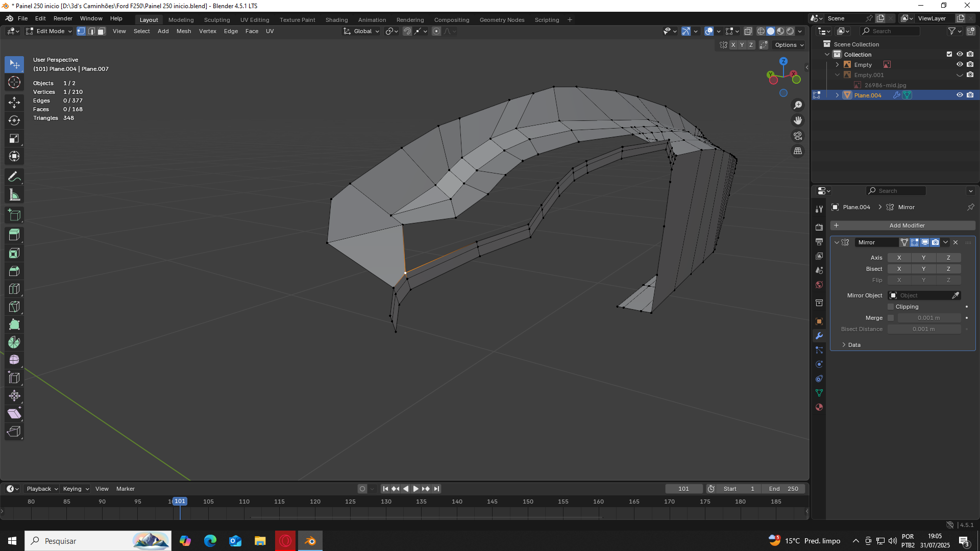Enable Mirror Axis Y button
This screenshot has height=551, width=980.
[923, 258]
